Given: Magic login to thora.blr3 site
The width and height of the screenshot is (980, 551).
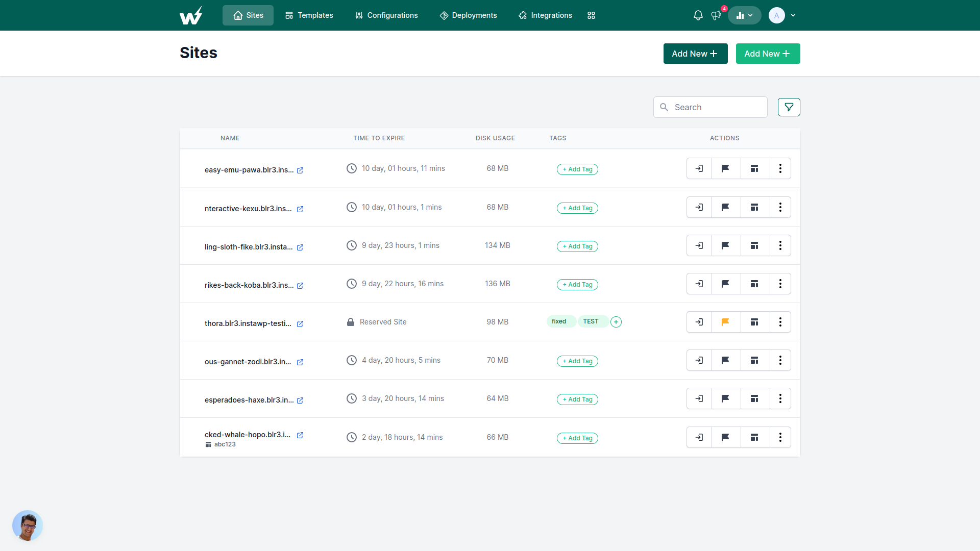Looking at the screenshot, I should [x=699, y=322].
